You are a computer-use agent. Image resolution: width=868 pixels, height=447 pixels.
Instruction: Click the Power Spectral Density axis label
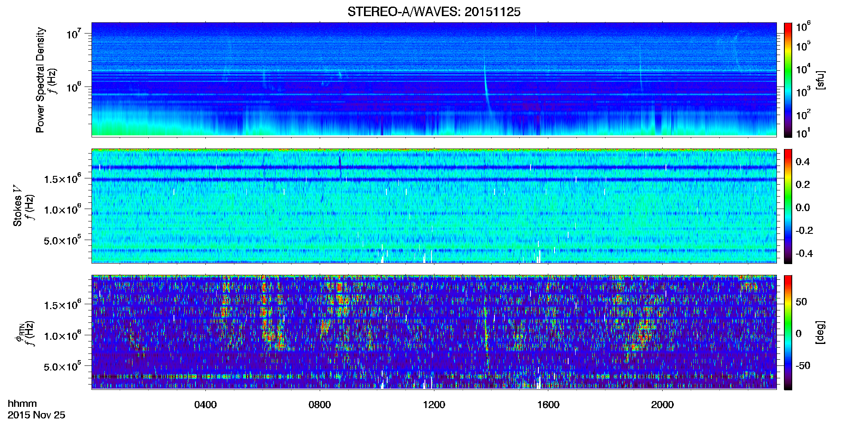click(x=41, y=80)
